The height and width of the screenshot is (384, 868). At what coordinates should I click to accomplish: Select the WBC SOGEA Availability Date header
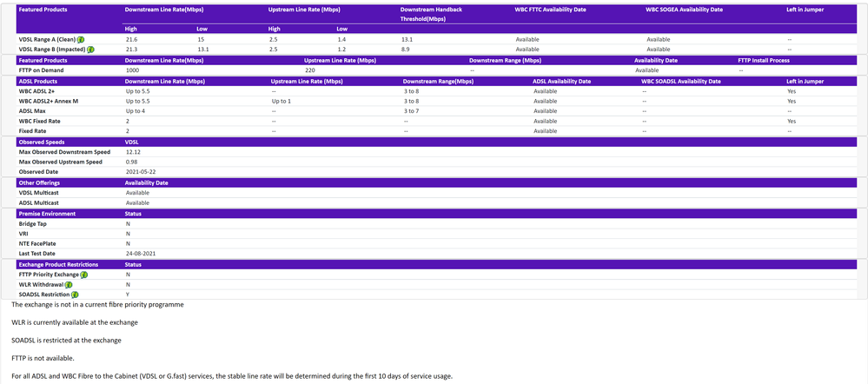point(684,10)
